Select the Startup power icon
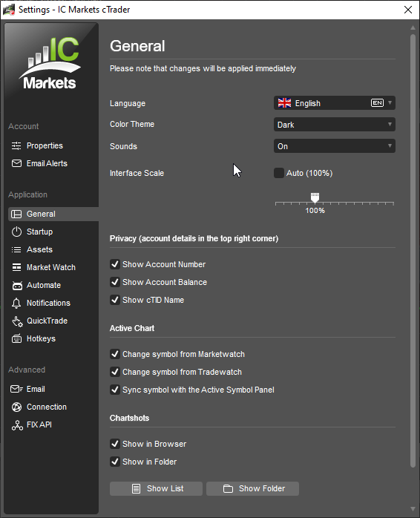 [x=16, y=232]
